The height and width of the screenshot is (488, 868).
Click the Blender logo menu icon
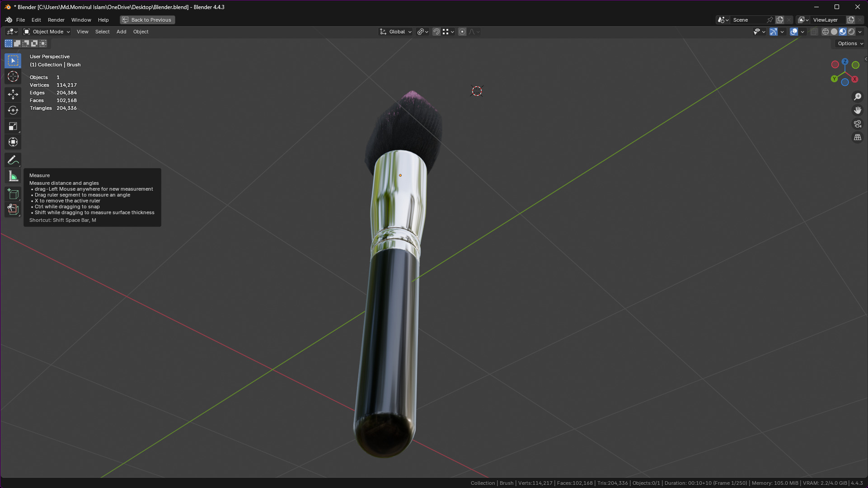9,20
